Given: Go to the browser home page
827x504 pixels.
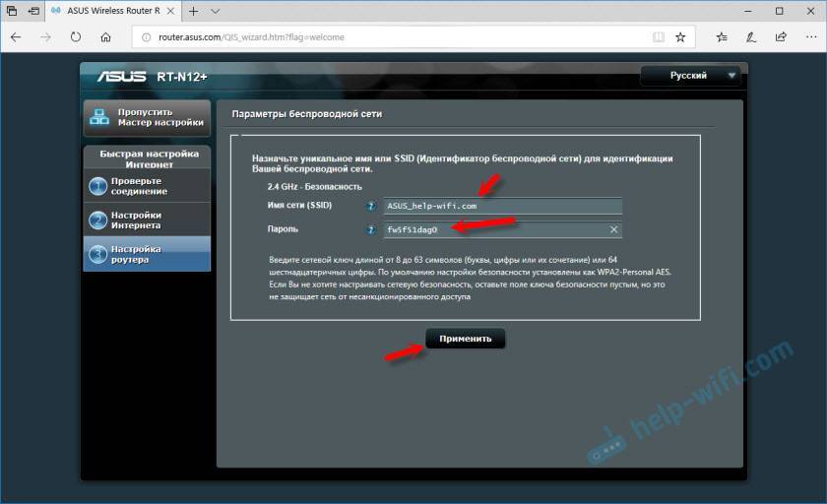Looking at the screenshot, I should (105, 37).
